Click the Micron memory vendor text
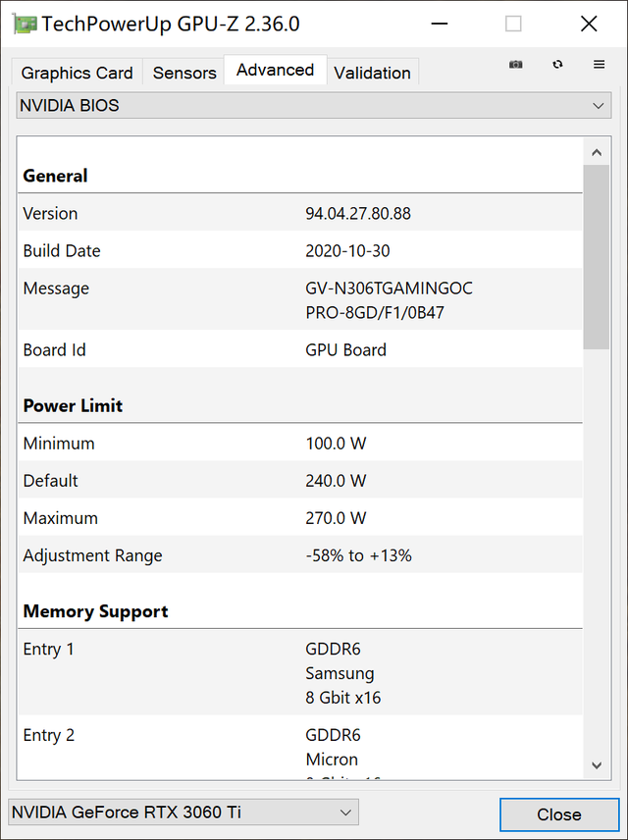Image resolution: width=628 pixels, height=840 pixels. (332, 760)
